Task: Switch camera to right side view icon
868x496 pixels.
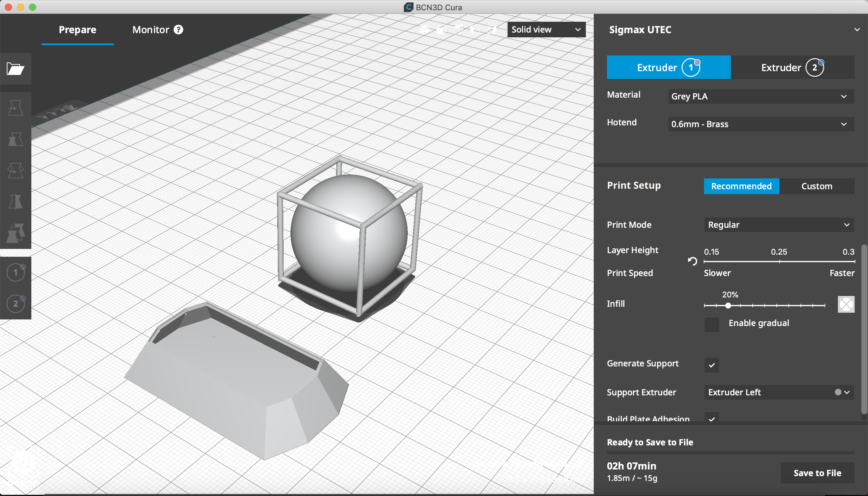Action: pos(492,30)
